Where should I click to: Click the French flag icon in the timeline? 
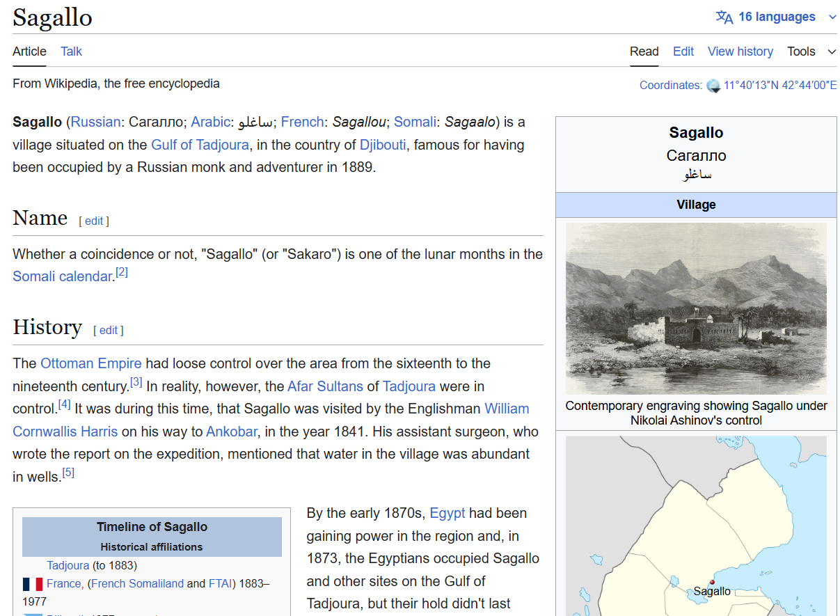click(x=33, y=584)
